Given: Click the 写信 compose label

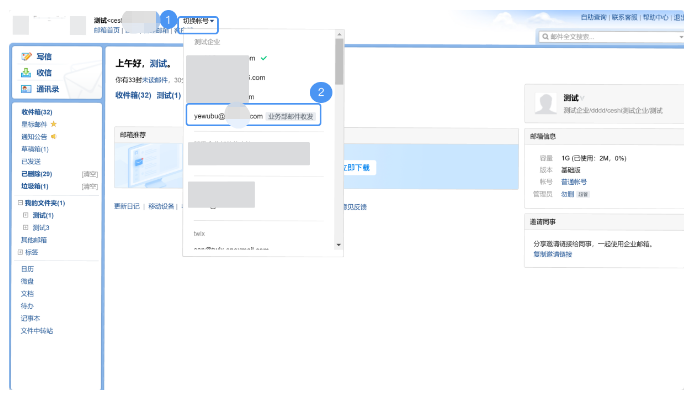Looking at the screenshot, I should coord(44,56).
